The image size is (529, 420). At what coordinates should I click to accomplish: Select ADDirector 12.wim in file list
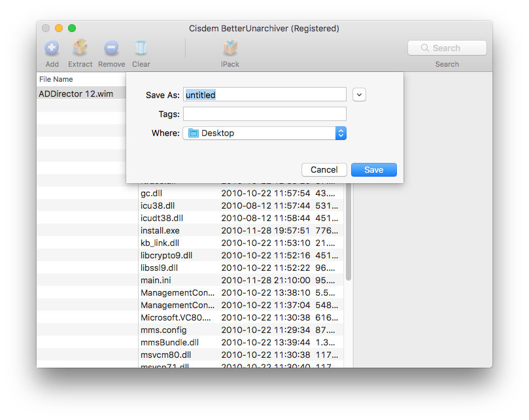(81, 94)
